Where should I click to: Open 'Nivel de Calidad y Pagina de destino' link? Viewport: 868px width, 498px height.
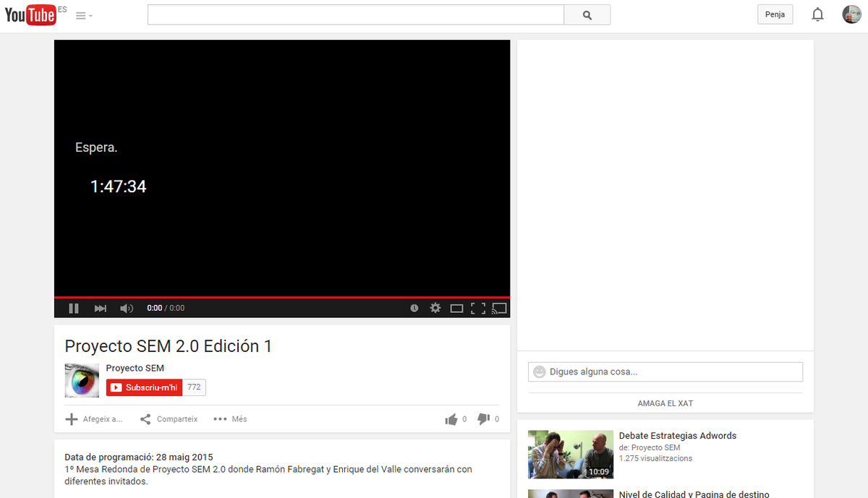coord(694,494)
